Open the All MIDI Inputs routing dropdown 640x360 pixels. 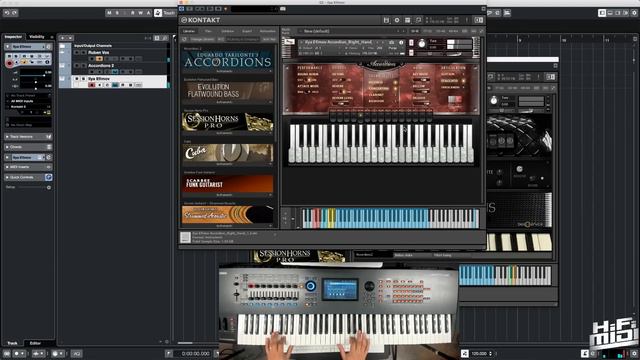tap(28, 101)
